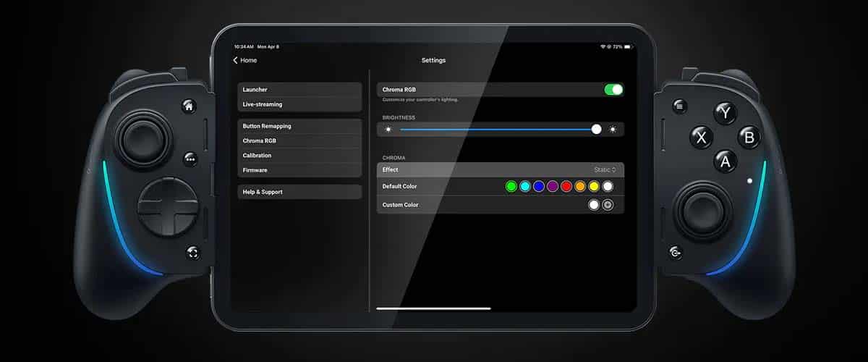868x362 pixels.
Task: Click the brightness slider handle
Action: tap(596, 130)
